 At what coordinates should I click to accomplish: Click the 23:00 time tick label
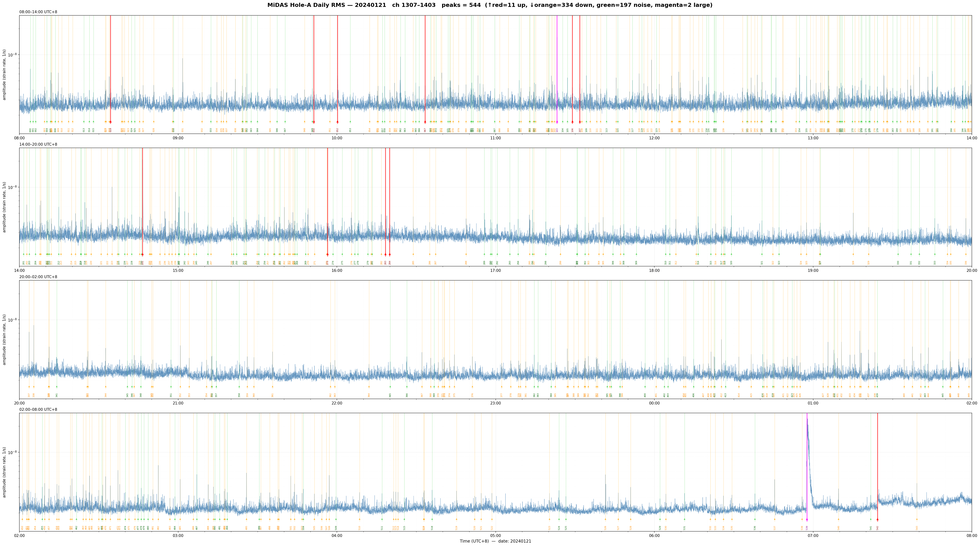pyautogui.click(x=495, y=403)
